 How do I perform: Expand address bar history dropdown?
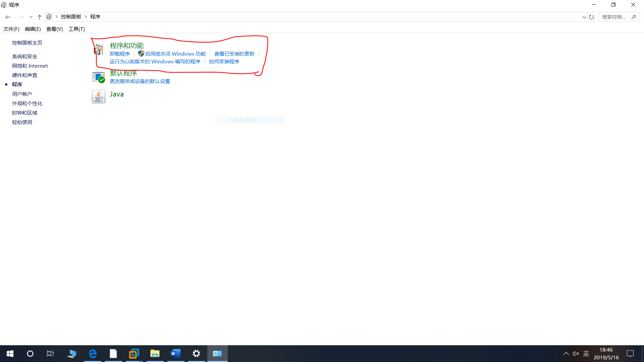pos(584,17)
